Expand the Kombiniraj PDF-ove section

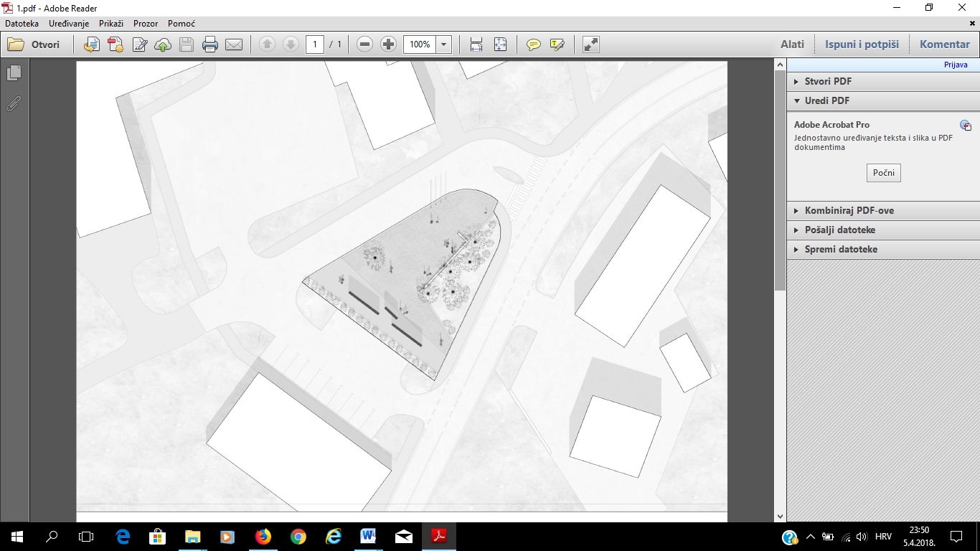point(849,211)
